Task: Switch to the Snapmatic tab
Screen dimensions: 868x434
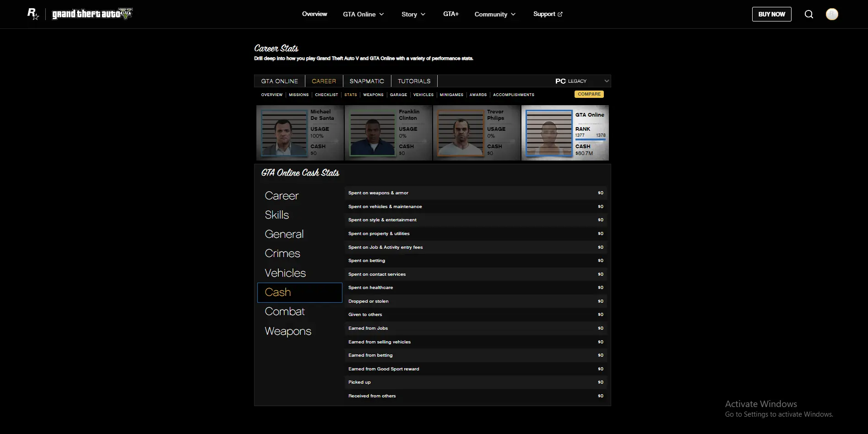Action: [x=367, y=81]
